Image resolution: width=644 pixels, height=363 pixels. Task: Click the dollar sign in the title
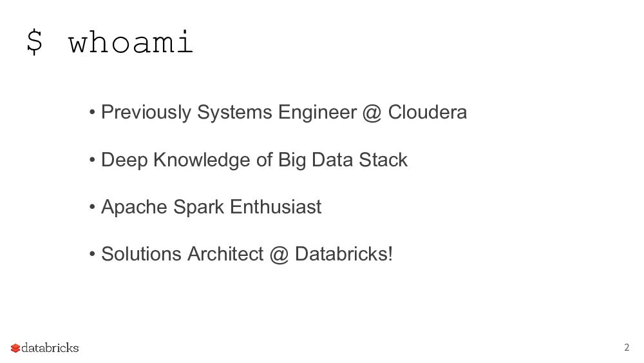point(35,43)
